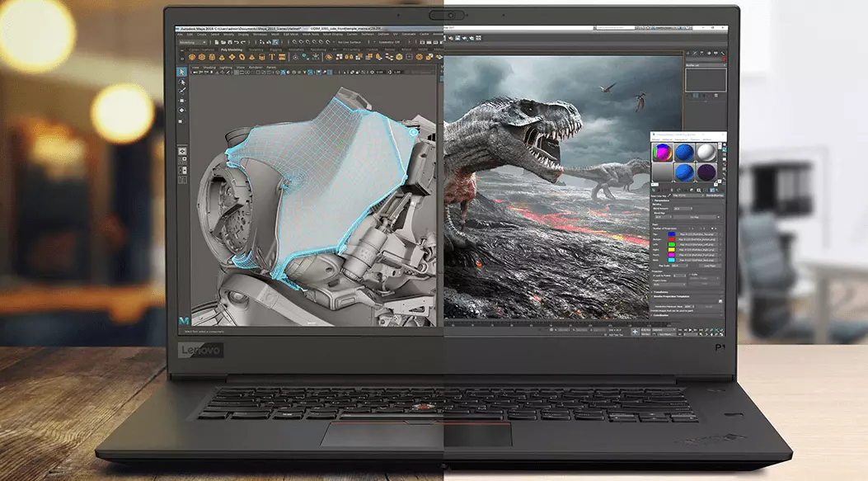
Task: Click the polygon cube icon on the shelf
Action: pos(203,56)
